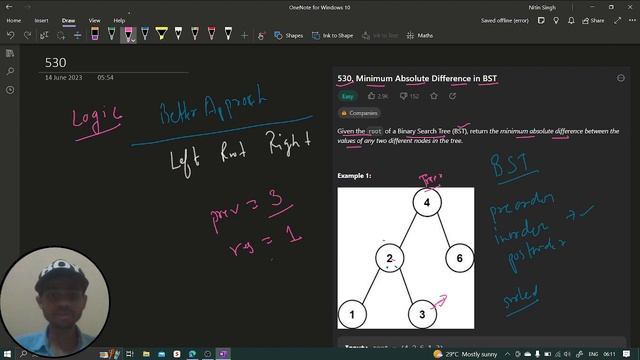Click the Undo arrow in the Draw ribbon
Viewport: 640px width, 360px height.
click(x=11, y=36)
